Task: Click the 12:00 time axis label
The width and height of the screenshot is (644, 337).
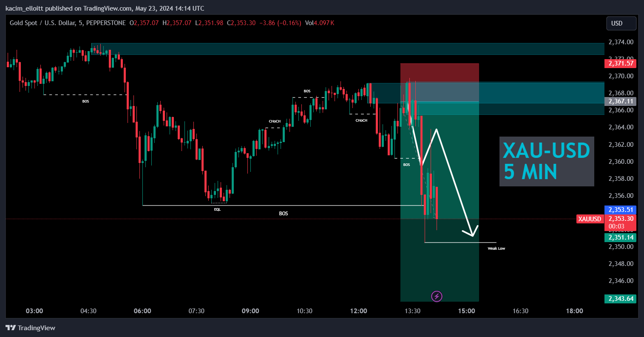Action: pyautogui.click(x=359, y=311)
